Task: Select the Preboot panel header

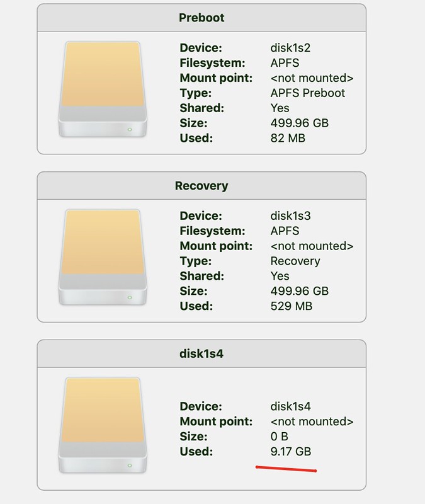Action: pyautogui.click(x=201, y=18)
